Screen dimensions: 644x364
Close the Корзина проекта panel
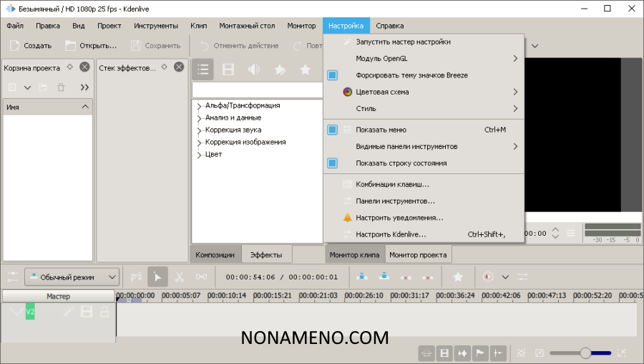(x=84, y=67)
